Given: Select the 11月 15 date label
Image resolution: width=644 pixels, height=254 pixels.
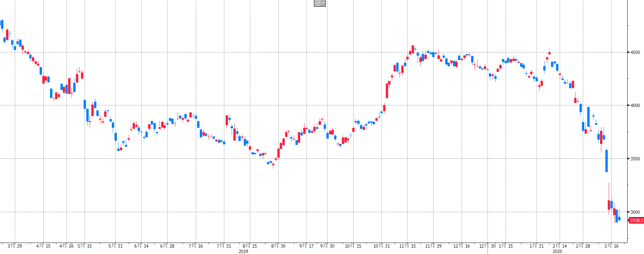Looking at the screenshot, I should click(407, 246).
